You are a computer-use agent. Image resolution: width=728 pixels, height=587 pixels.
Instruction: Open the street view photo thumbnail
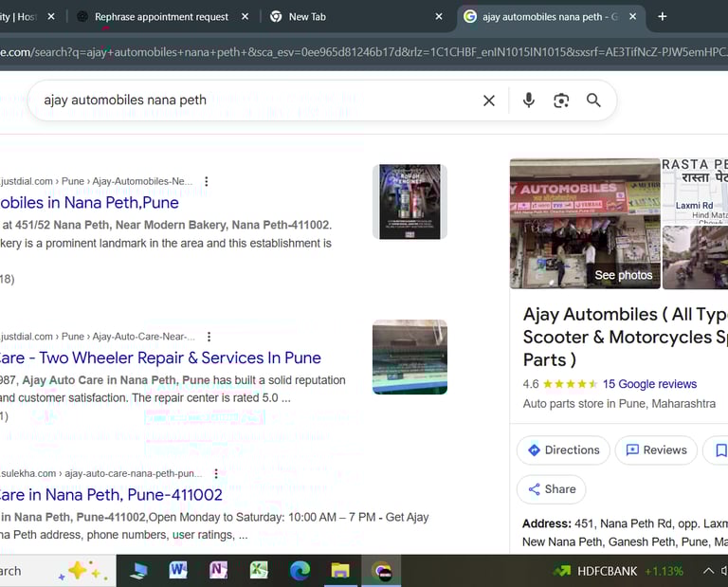695,257
